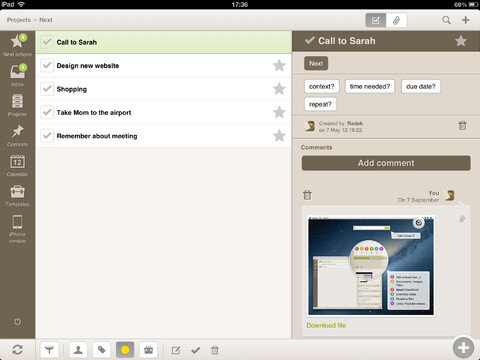Image resolution: width=480 pixels, height=360 pixels.
Task: Tap the Next project tag button
Action: [x=316, y=63]
